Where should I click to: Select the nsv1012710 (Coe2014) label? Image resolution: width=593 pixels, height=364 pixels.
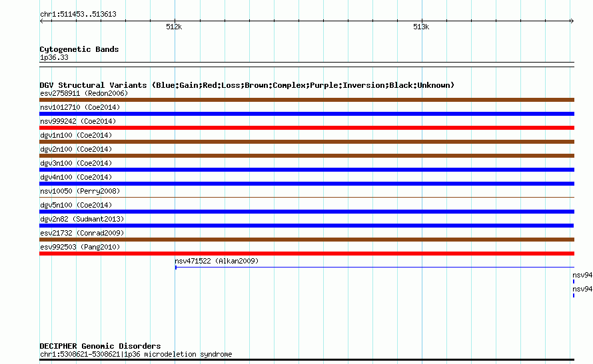(x=80, y=107)
